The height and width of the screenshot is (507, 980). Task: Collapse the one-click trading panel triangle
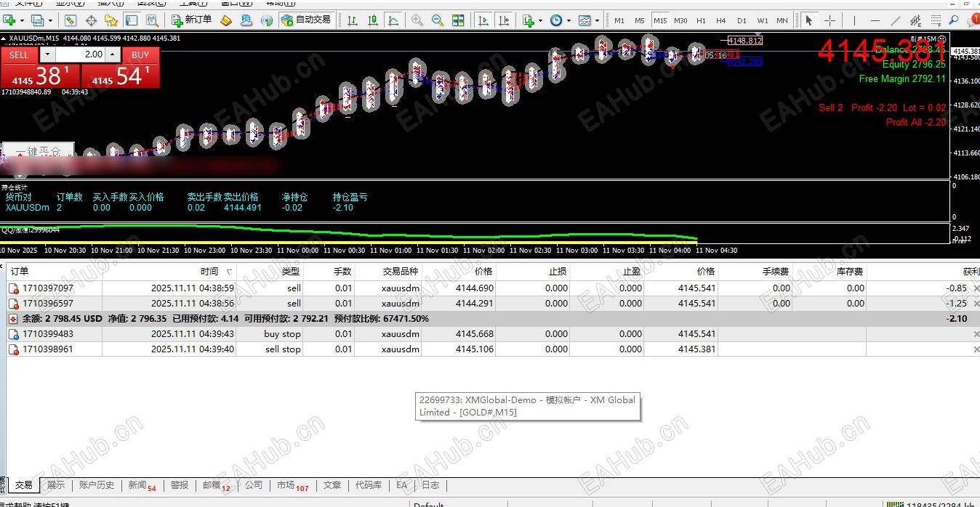pos(4,38)
